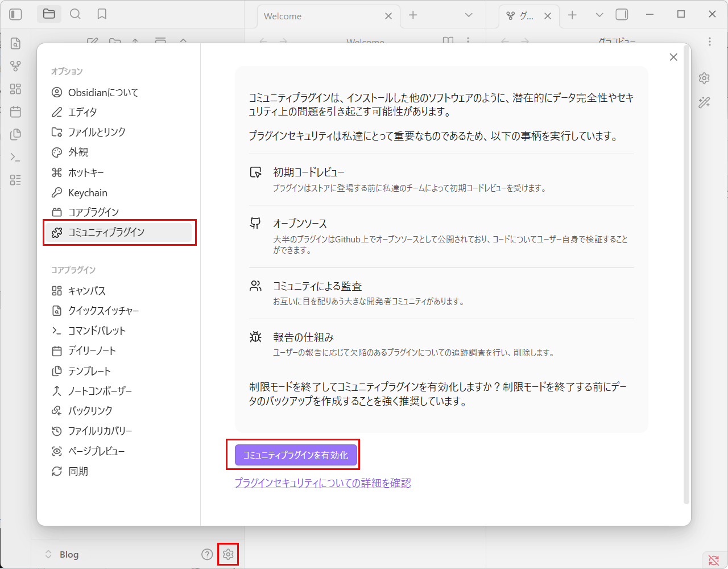
Task: Switch to the Welcome tab
Action: [x=318, y=16]
